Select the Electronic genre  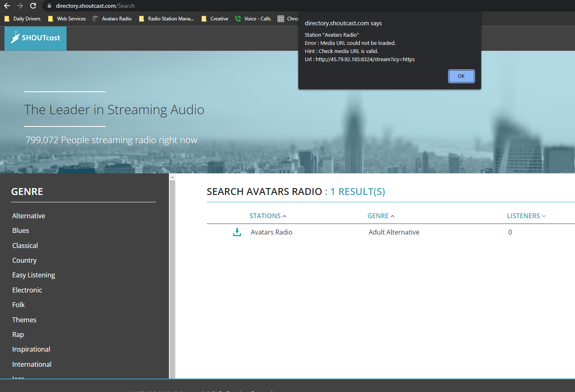tap(27, 290)
